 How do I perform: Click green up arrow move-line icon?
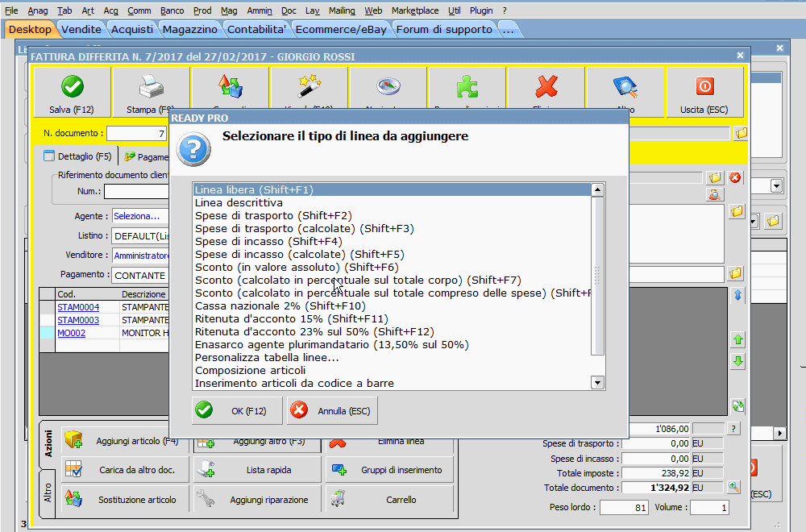[738, 340]
